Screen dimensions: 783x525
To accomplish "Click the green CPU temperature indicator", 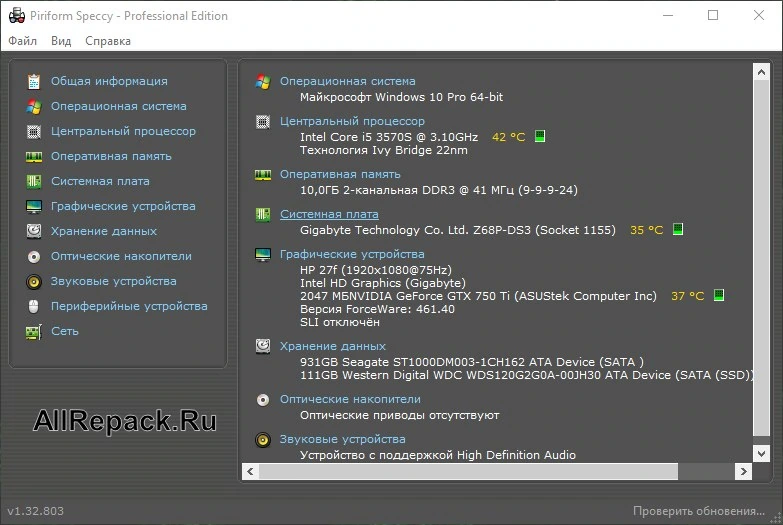I will 540,136.
